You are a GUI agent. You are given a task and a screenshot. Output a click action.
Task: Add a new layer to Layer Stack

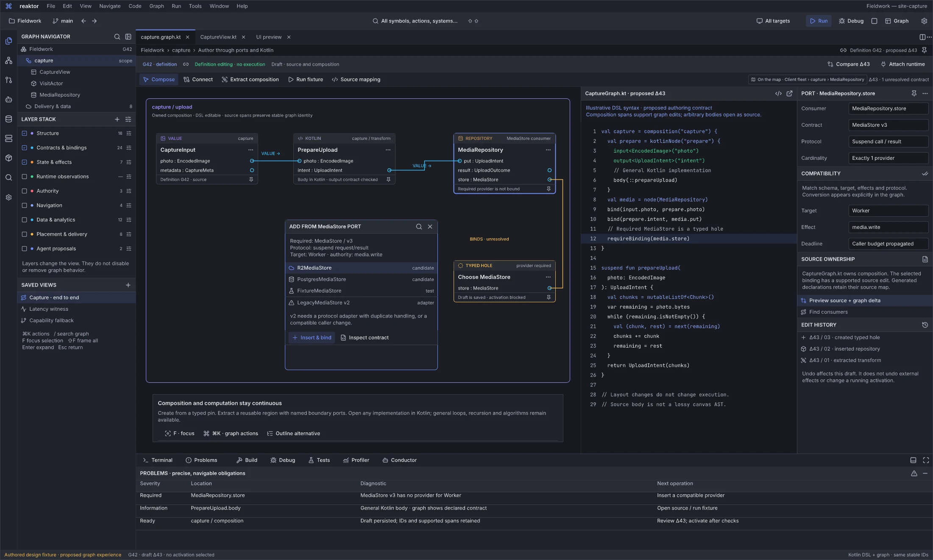[x=117, y=119]
